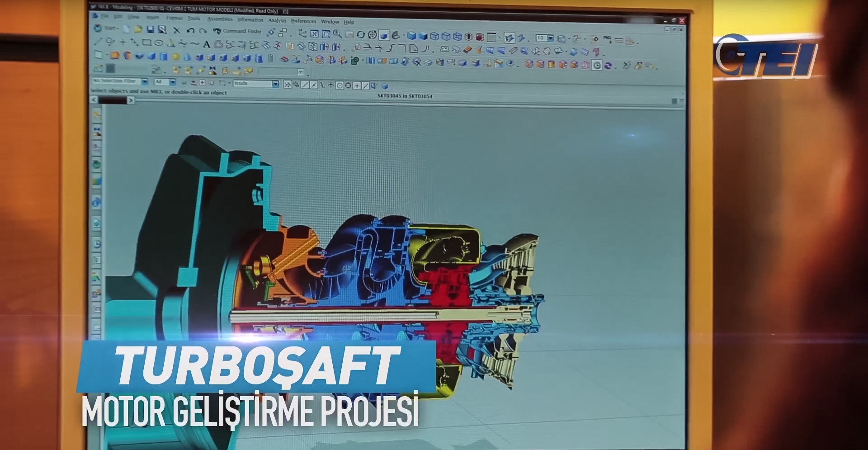The width and height of the screenshot is (868, 450).
Task: Create a Cone primitive
Action: click(187, 57)
